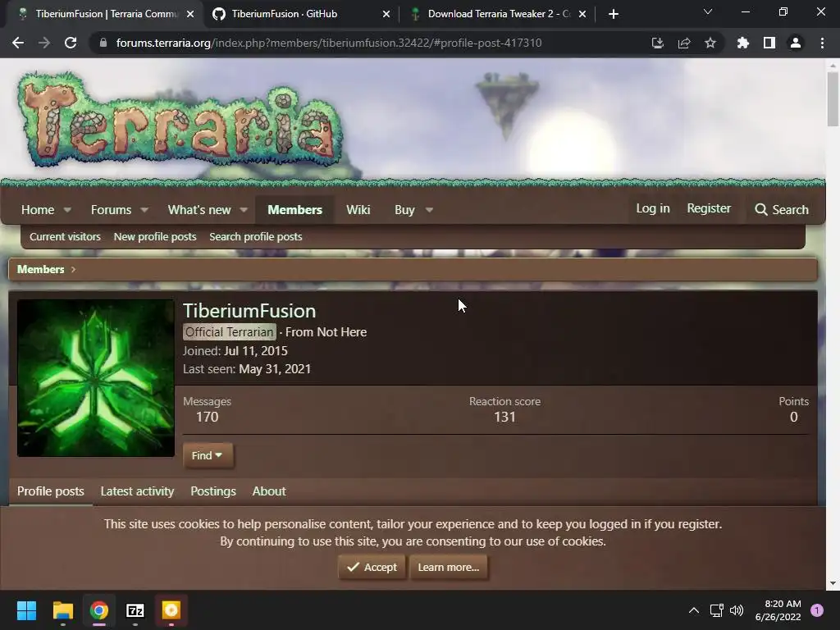
Task: Open TiberiumFusion's green avatar image
Action: click(96, 378)
